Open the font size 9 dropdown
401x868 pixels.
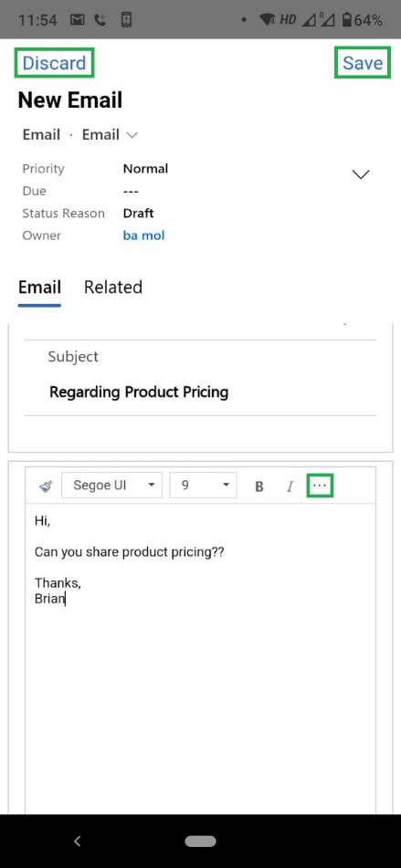coord(204,486)
